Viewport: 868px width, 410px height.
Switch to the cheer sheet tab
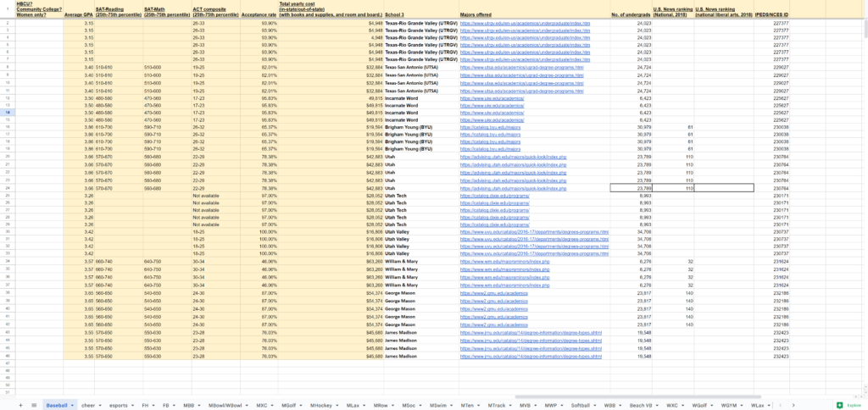pyautogui.click(x=88, y=406)
